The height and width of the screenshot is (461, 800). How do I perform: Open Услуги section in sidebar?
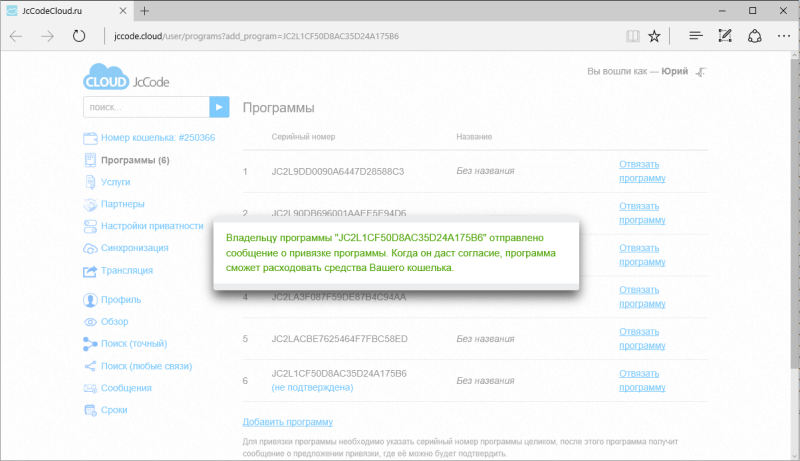click(115, 182)
